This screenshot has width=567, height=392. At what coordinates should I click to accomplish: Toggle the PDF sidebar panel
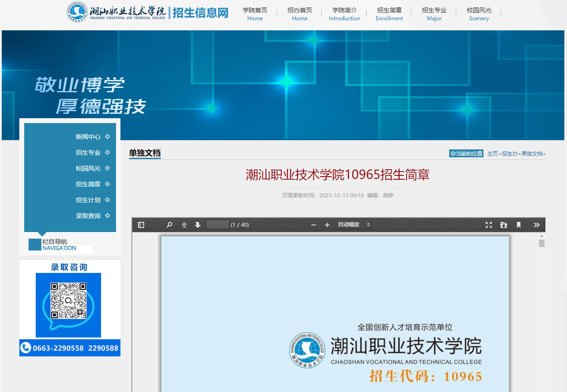141,225
